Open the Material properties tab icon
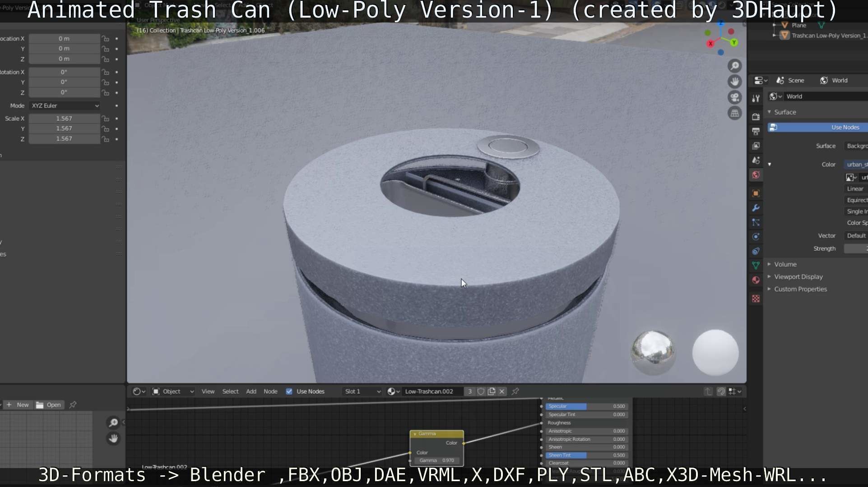The image size is (868, 487). click(756, 280)
